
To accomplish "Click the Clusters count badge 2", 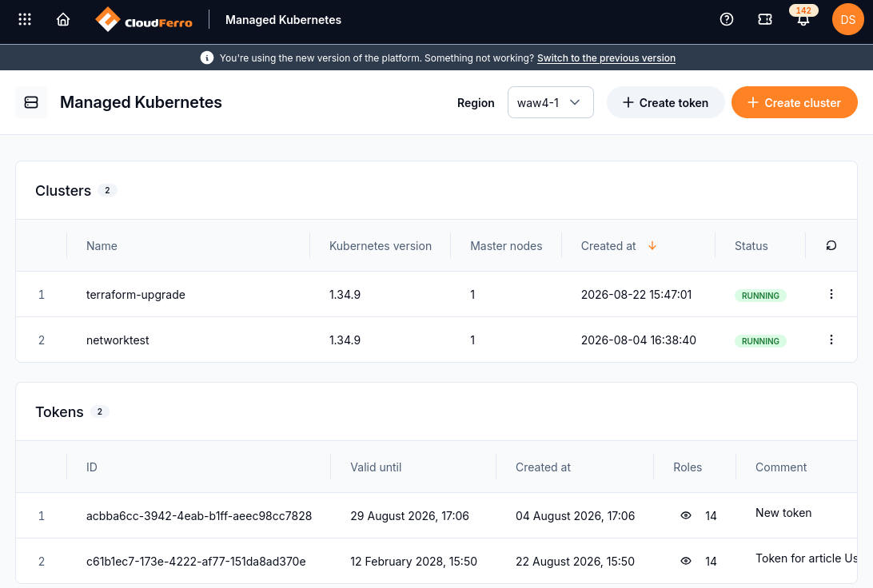I will [x=107, y=190].
